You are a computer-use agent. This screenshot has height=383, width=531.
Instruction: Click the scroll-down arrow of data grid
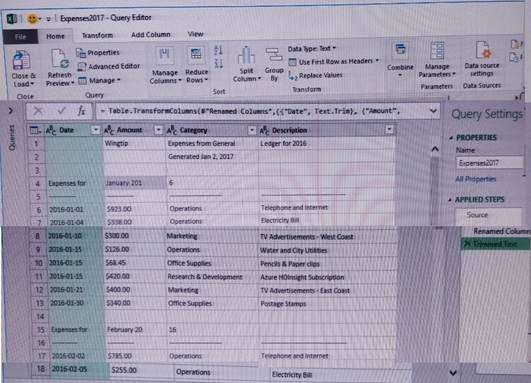(453, 373)
